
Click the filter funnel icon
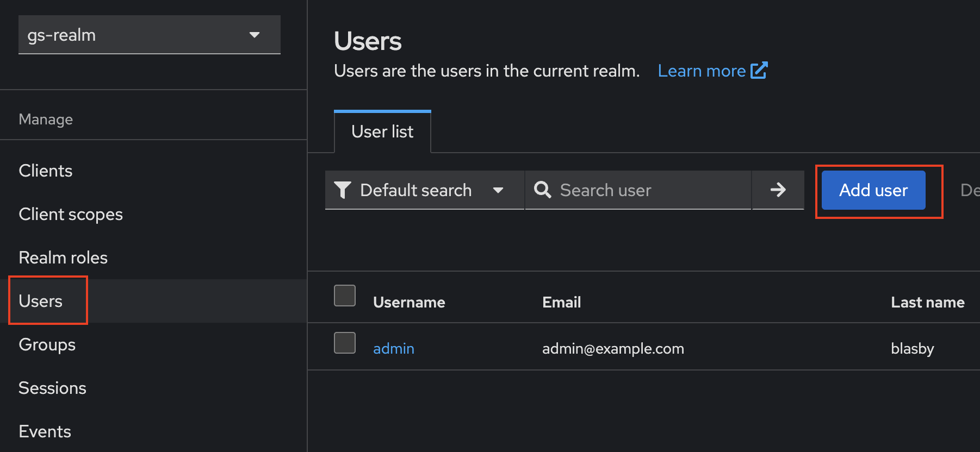click(x=342, y=190)
